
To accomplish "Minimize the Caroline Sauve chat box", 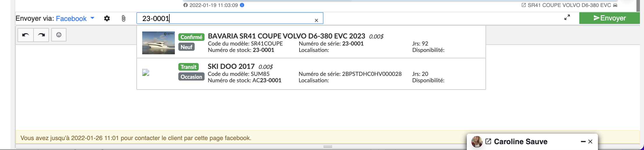I will [x=583, y=142].
